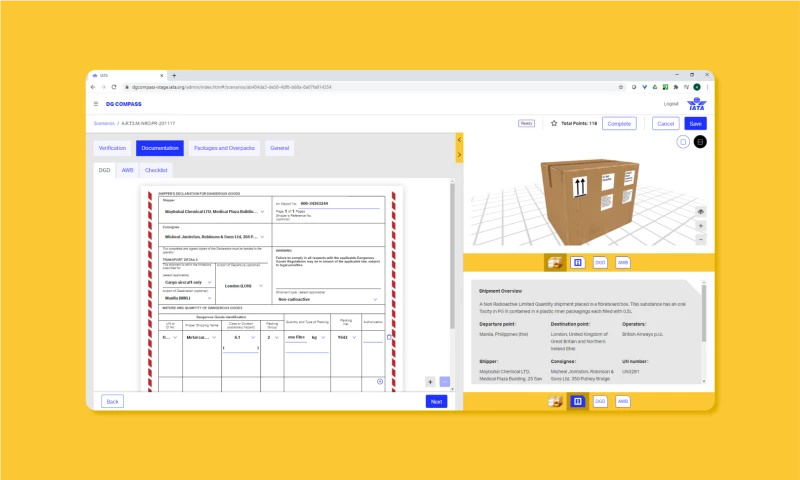Viewport: 800px width, 480px height.
Task: Click the Cancel button
Action: [x=666, y=123]
